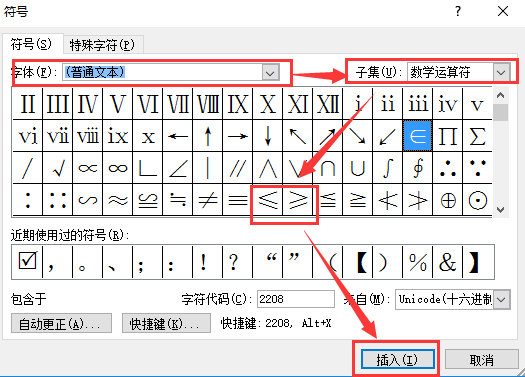
Task: Choose Roman numeral Ⅸ symbol
Action: click(238, 104)
